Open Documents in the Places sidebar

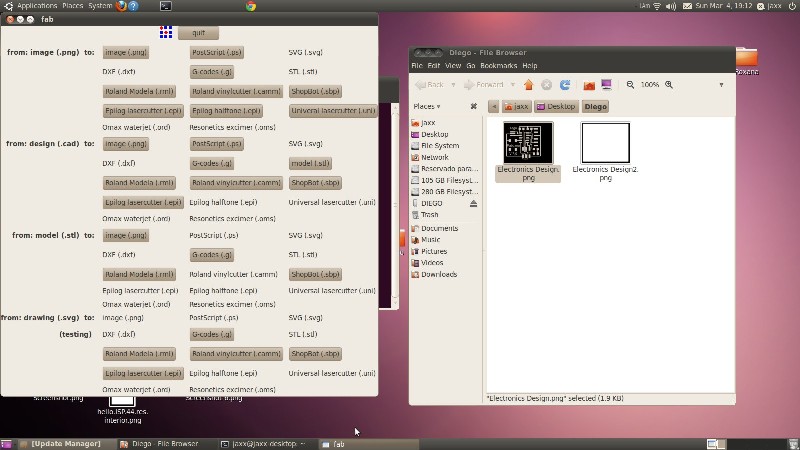pos(439,228)
